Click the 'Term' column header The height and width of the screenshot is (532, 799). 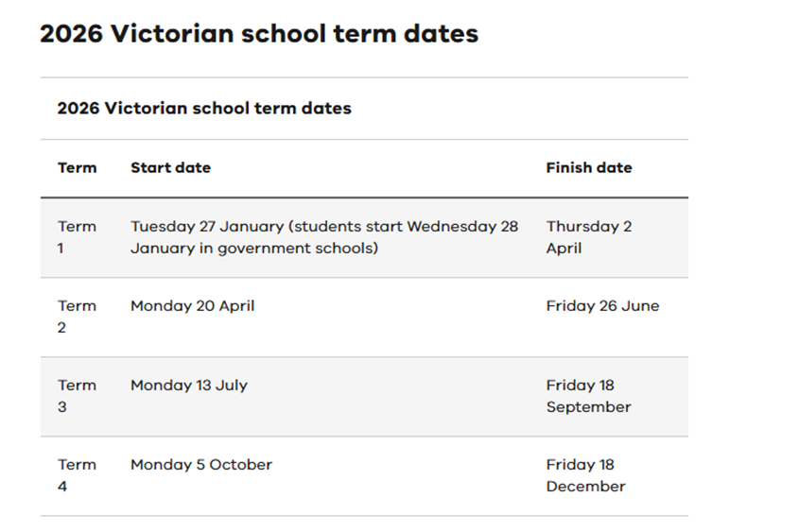point(77,168)
